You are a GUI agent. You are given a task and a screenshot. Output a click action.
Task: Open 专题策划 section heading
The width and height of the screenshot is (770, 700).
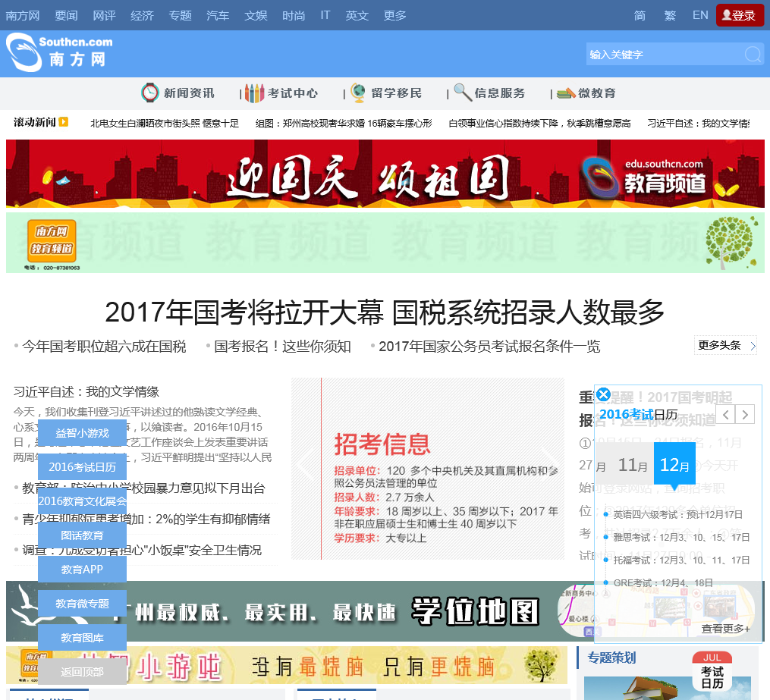[611, 658]
